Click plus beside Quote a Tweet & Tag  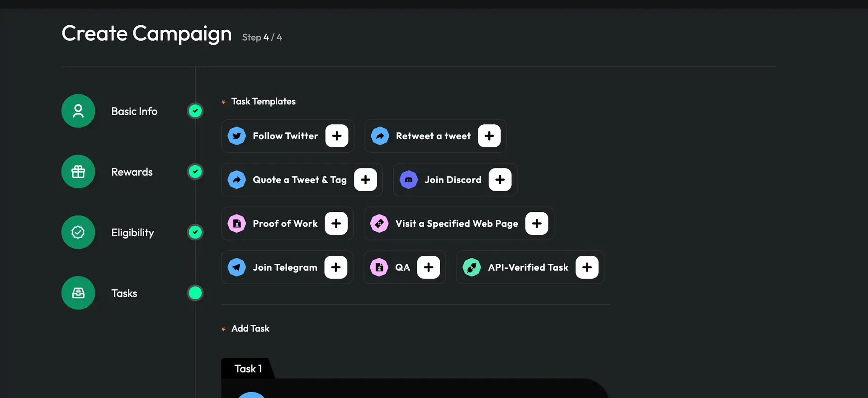coord(365,180)
